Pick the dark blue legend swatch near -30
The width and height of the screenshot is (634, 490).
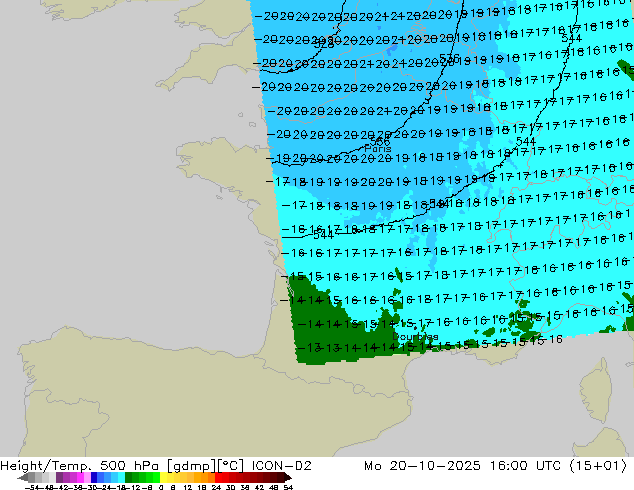94,477
